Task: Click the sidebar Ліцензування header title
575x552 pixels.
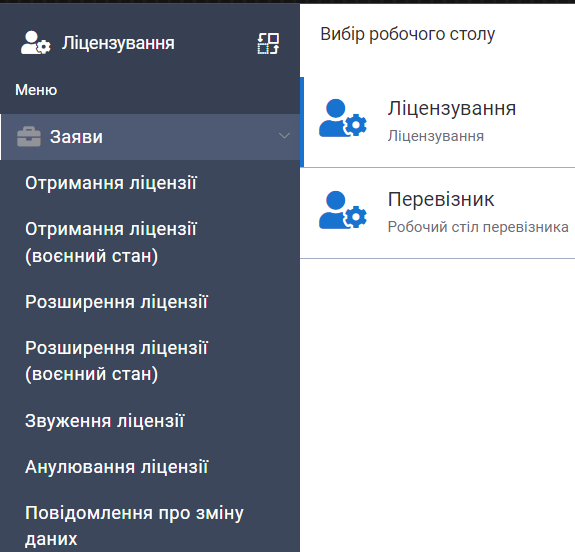Action: coord(118,43)
